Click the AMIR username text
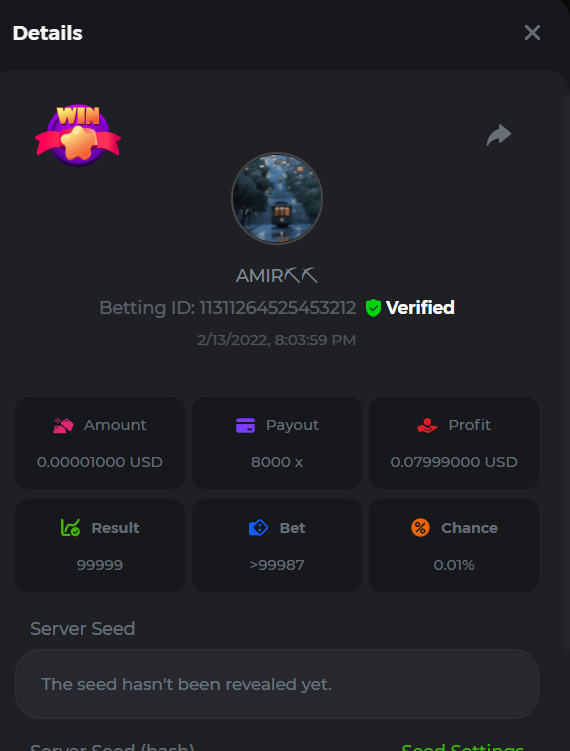The width and height of the screenshot is (570, 751). coord(277,275)
